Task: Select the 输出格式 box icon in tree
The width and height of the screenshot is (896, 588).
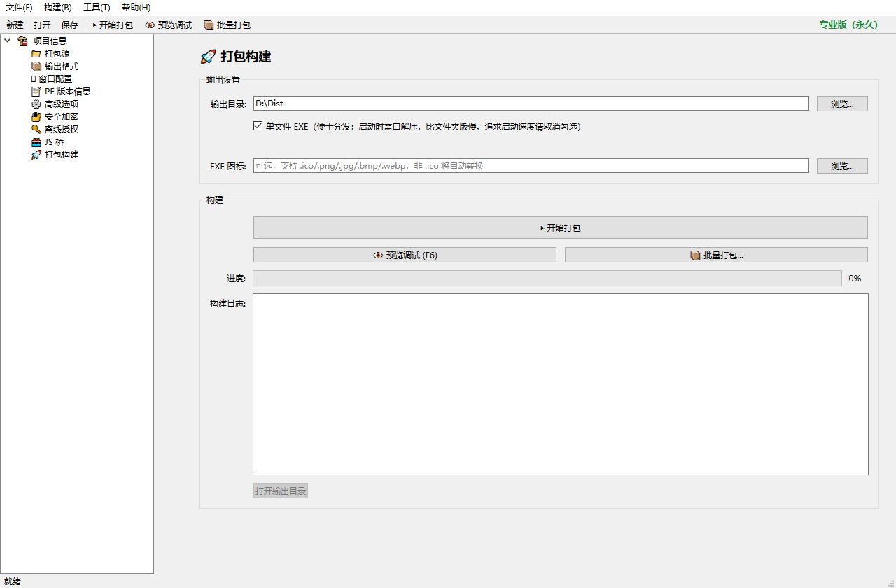Action: (36, 66)
